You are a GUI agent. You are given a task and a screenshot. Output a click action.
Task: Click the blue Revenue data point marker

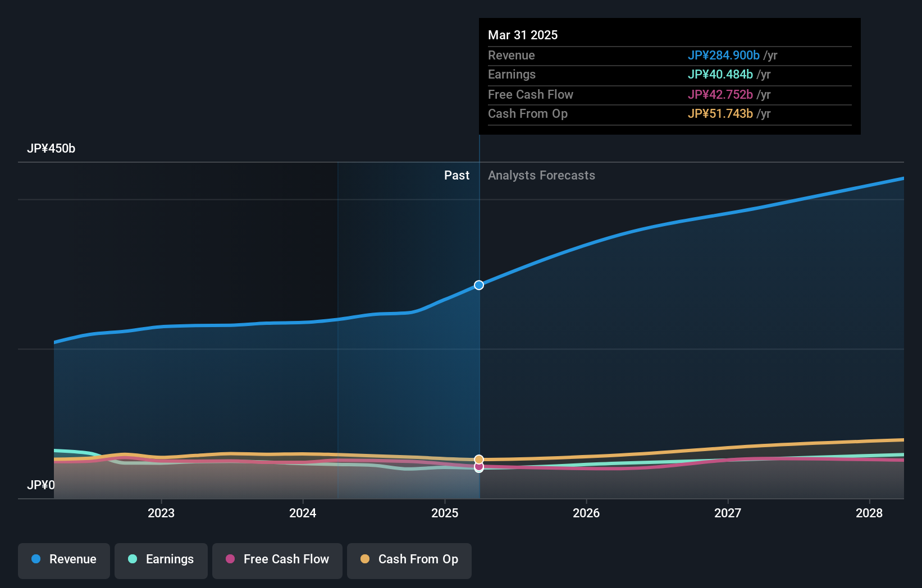[479, 285]
